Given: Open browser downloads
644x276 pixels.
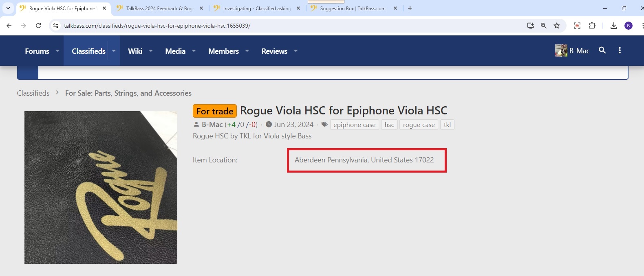Looking at the screenshot, I should (x=614, y=26).
